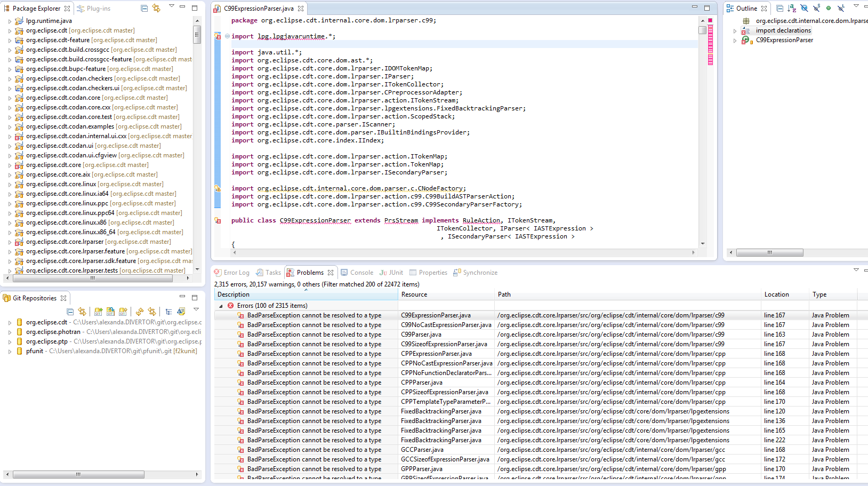Click error marker beside lpg.lpgjavaruntime import

(x=218, y=36)
